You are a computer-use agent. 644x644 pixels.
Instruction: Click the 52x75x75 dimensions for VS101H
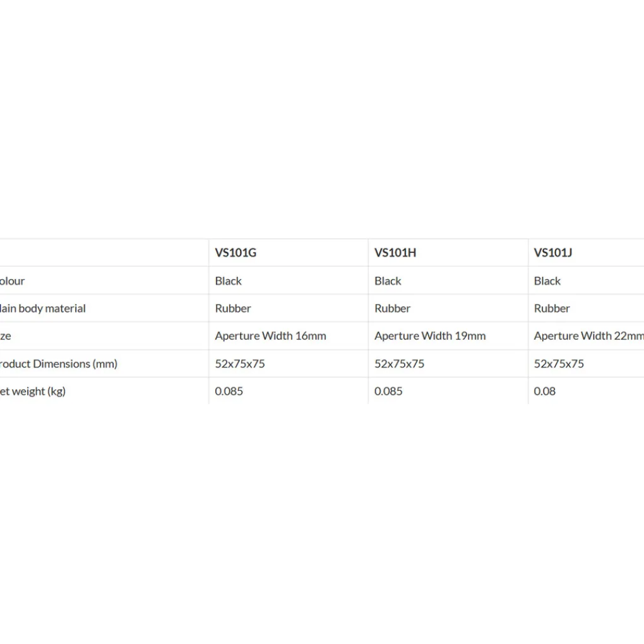(399, 364)
